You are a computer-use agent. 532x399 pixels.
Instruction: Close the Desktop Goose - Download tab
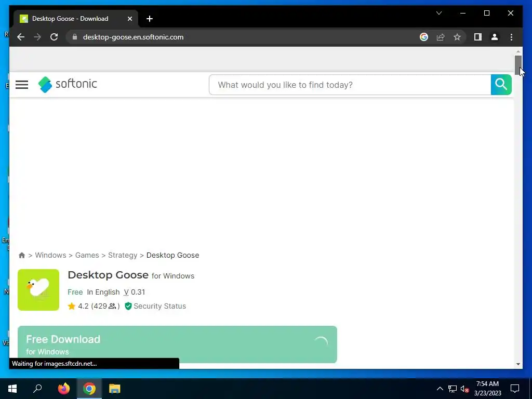(x=129, y=19)
